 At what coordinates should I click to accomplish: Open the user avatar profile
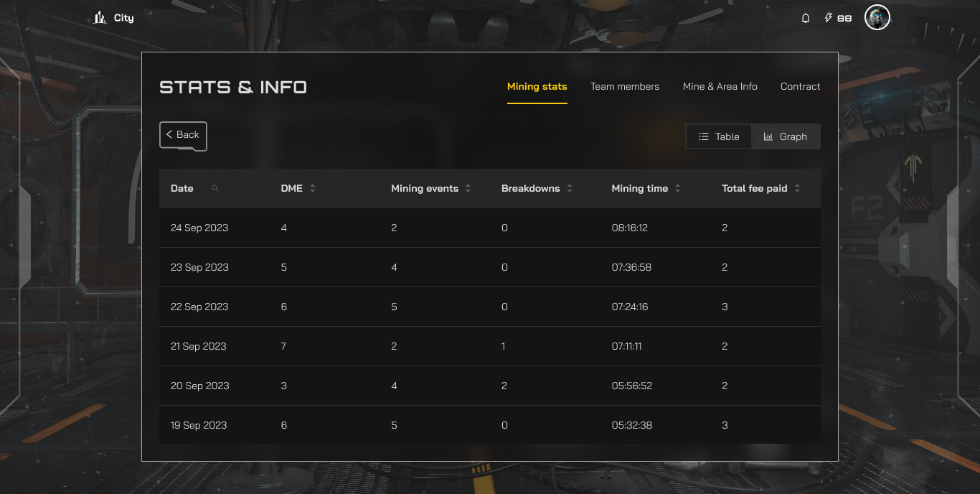coord(877,17)
